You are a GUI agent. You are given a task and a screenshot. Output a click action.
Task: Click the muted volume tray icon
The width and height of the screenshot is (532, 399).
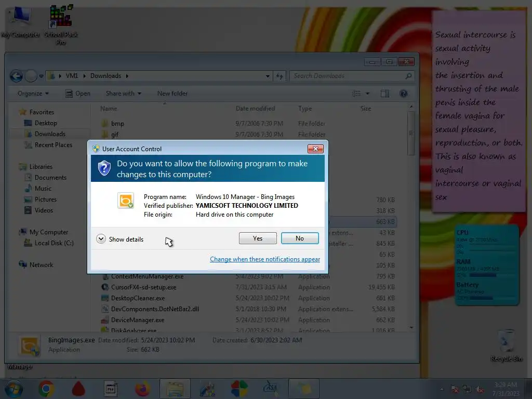(x=480, y=390)
